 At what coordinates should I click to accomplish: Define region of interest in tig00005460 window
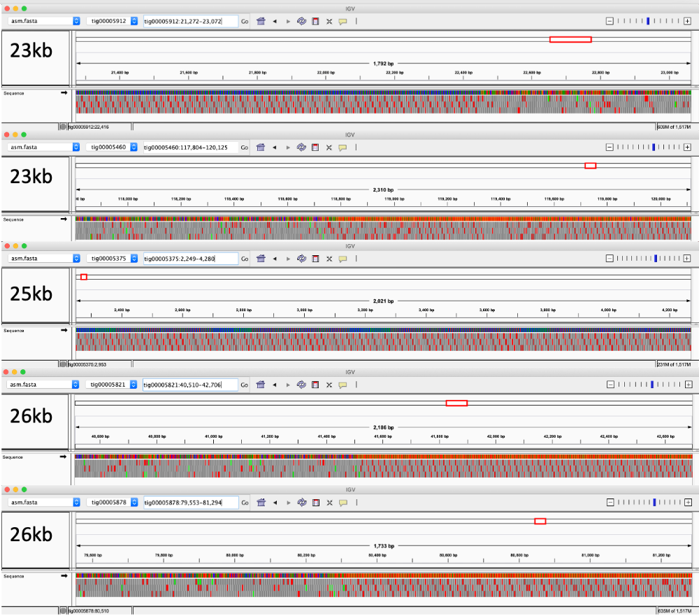[x=315, y=148]
